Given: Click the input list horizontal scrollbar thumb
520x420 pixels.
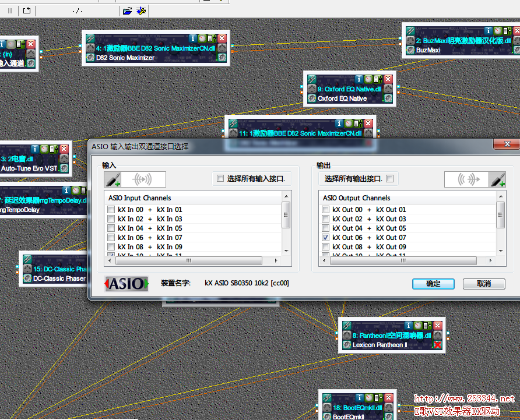Looking at the screenshot, I should point(189,260).
